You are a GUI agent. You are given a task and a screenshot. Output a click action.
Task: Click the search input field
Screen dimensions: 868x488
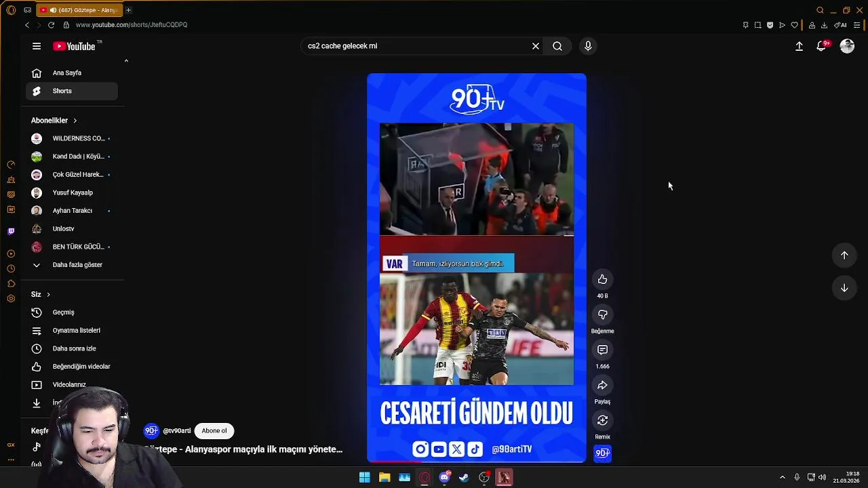pos(417,46)
